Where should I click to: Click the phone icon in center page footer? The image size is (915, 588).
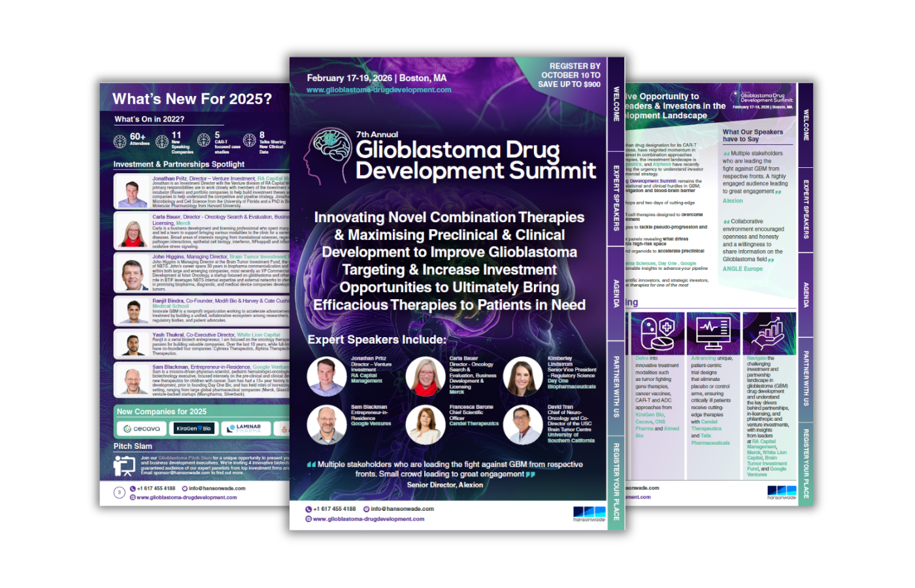308,509
